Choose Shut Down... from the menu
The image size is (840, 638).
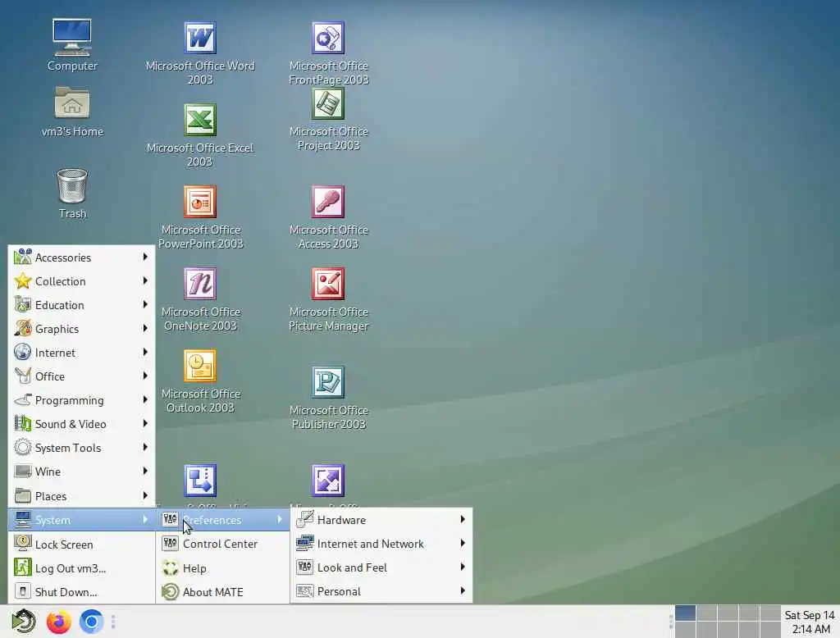(x=81, y=592)
